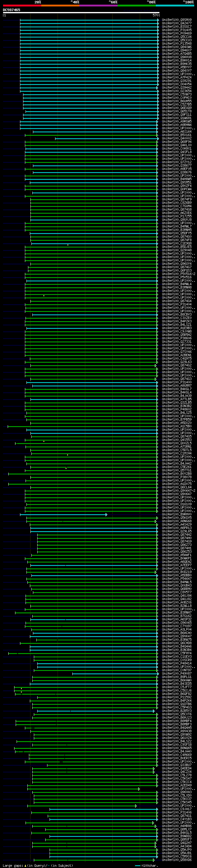Select hit label UniRef100_A5DXZ0
This screenshot has height=868, width=197.
(177, 423)
